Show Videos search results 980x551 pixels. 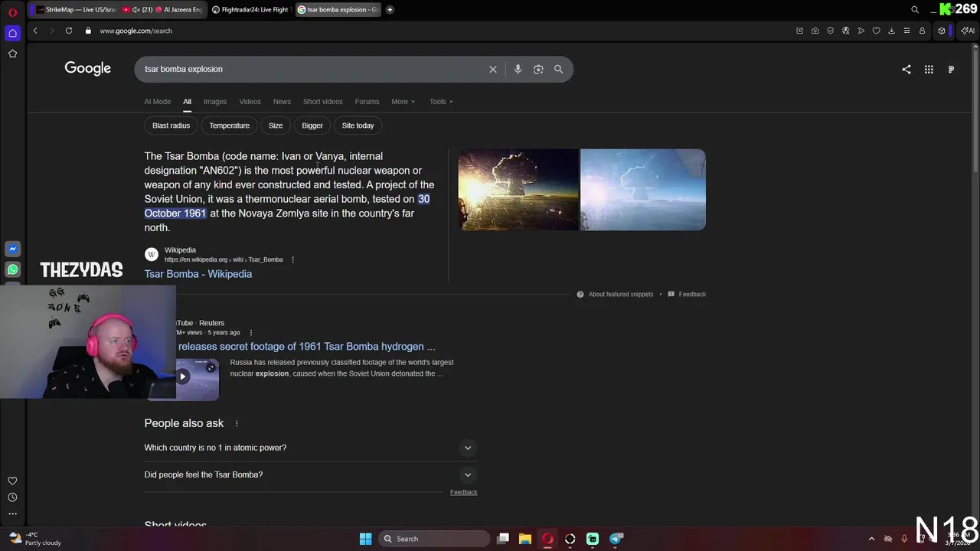[250, 101]
